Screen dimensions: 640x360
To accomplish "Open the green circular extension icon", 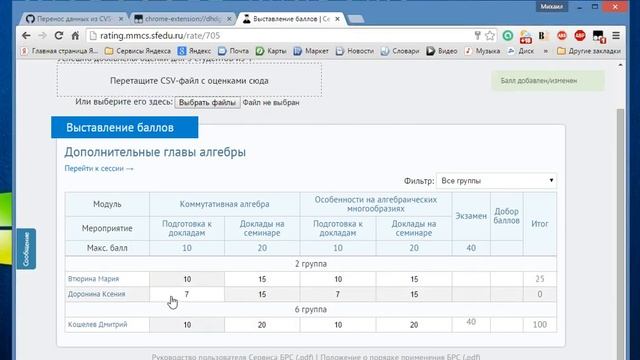I will pyautogui.click(x=508, y=36).
